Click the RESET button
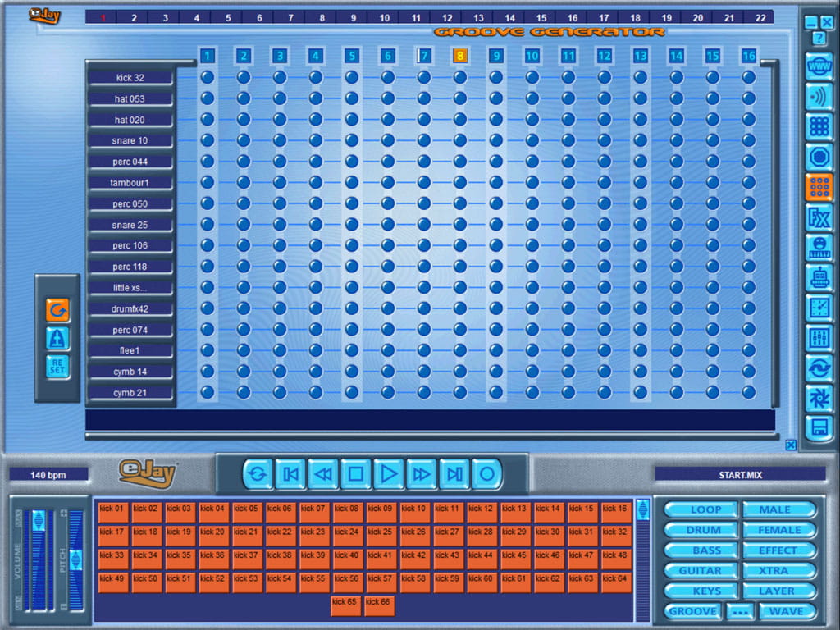840x630 pixels. (x=57, y=366)
